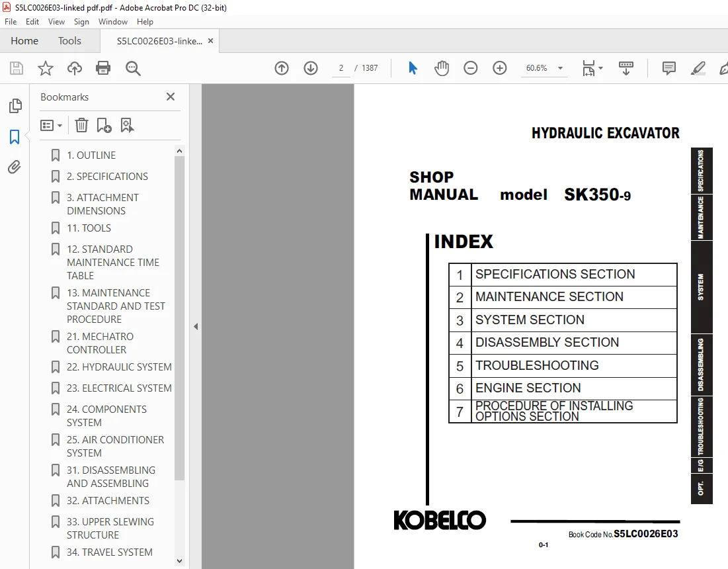Open Attachments paperclip panel icon
The width and height of the screenshot is (728, 569).
point(15,167)
